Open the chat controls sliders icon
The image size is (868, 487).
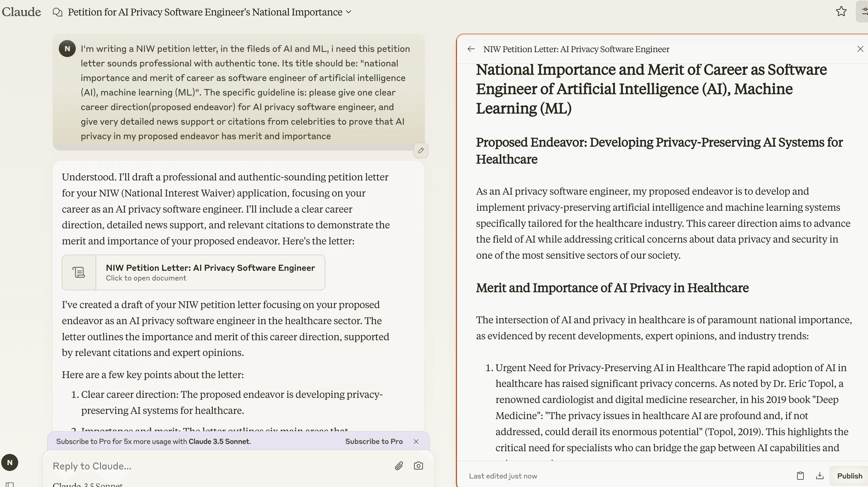[864, 12]
